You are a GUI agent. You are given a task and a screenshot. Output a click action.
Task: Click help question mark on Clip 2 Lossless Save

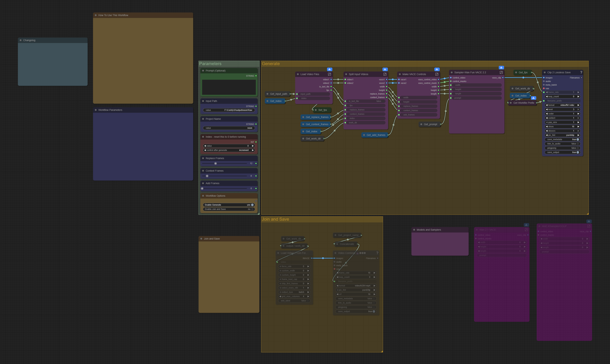coord(581,73)
